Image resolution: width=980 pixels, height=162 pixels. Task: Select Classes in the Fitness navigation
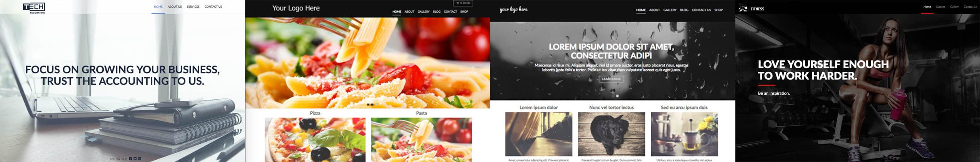pos(940,7)
